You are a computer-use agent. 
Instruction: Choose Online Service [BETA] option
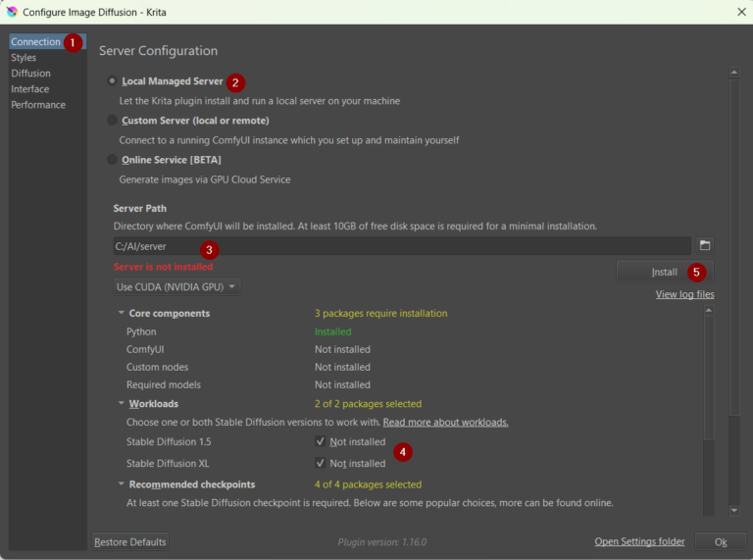pos(112,160)
